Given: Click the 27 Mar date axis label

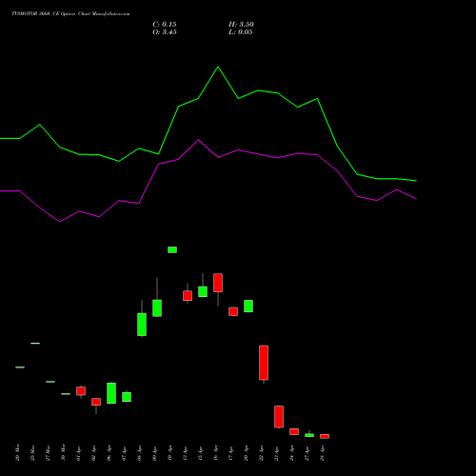Looking at the screenshot, I should click(49, 453).
